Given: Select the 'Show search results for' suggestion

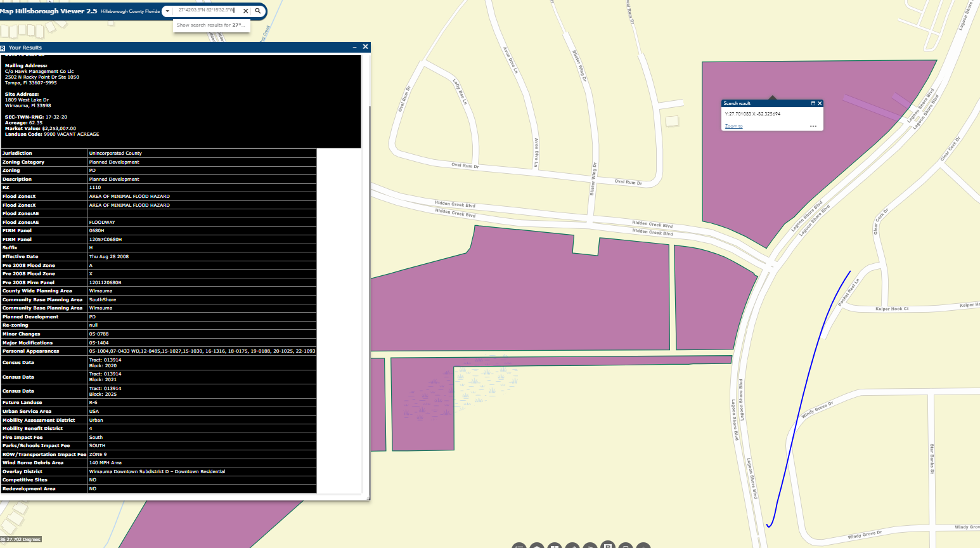Looking at the screenshot, I should [x=211, y=25].
